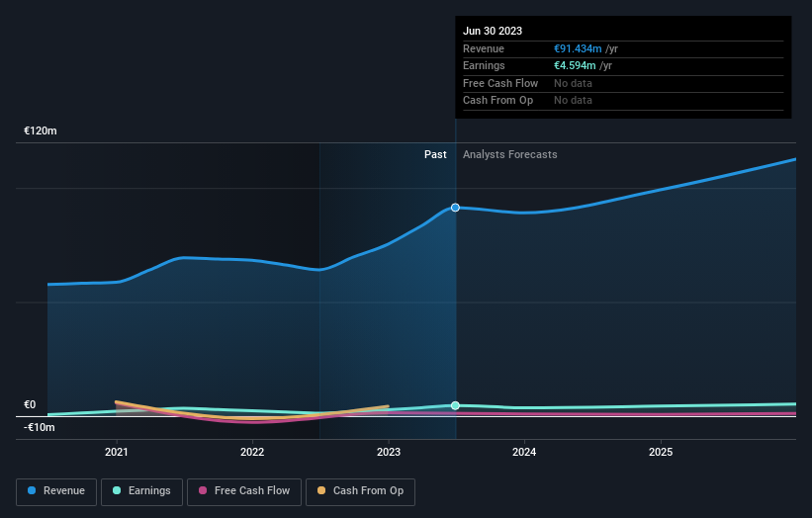Click the Past label on chart
The height and width of the screenshot is (518, 812).
[435, 155]
